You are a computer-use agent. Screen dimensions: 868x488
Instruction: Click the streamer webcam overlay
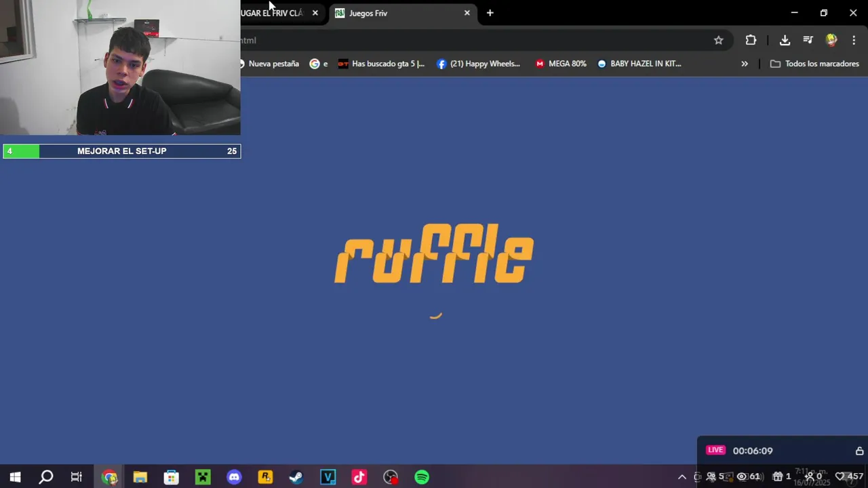click(120, 68)
